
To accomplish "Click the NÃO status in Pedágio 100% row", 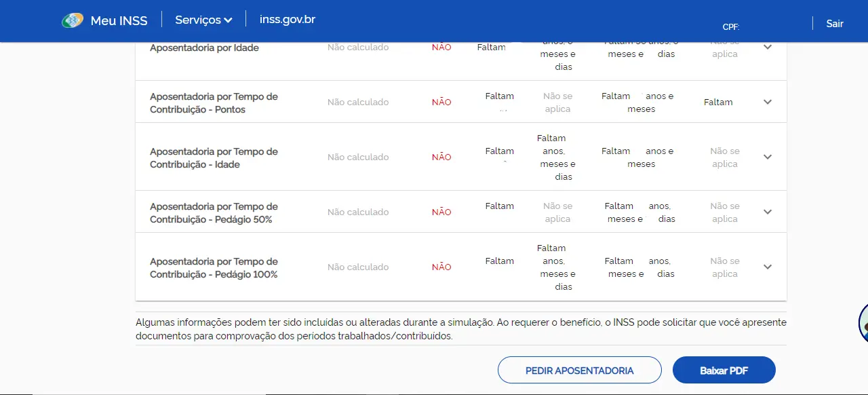I will pos(441,267).
